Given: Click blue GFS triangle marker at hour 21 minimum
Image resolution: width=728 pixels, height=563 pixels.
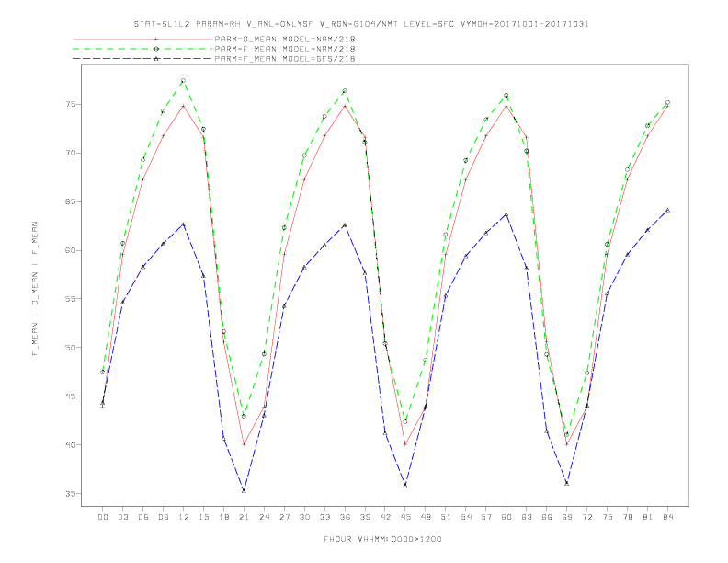Looking at the screenshot, I should tap(244, 490).
